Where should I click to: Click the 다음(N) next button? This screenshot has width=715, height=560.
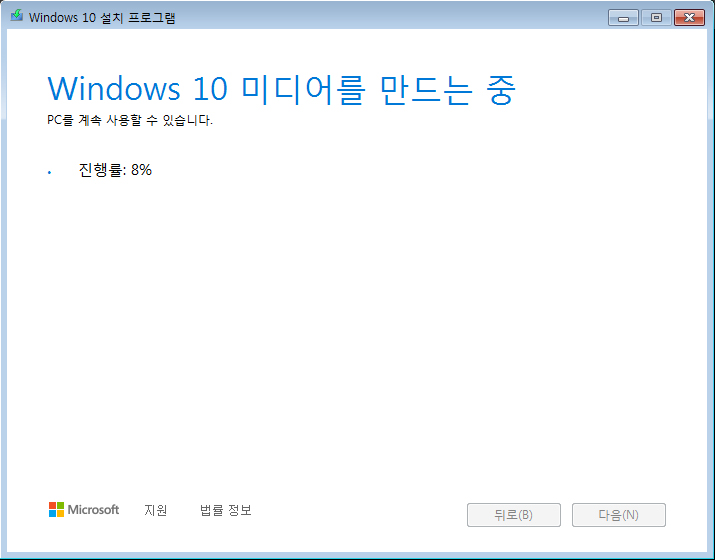click(x=619, y=515)
